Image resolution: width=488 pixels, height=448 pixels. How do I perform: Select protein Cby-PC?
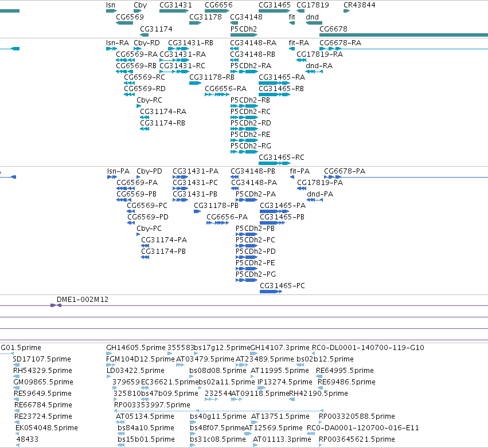(x=149, y=229)
